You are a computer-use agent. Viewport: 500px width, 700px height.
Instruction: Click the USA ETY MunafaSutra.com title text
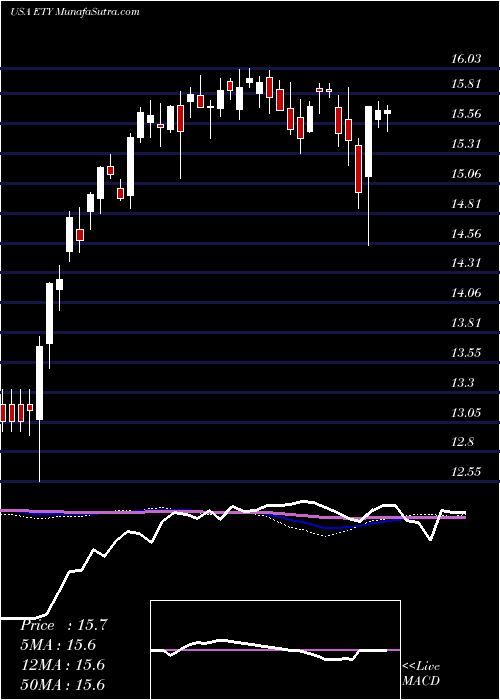click(75, 11)
